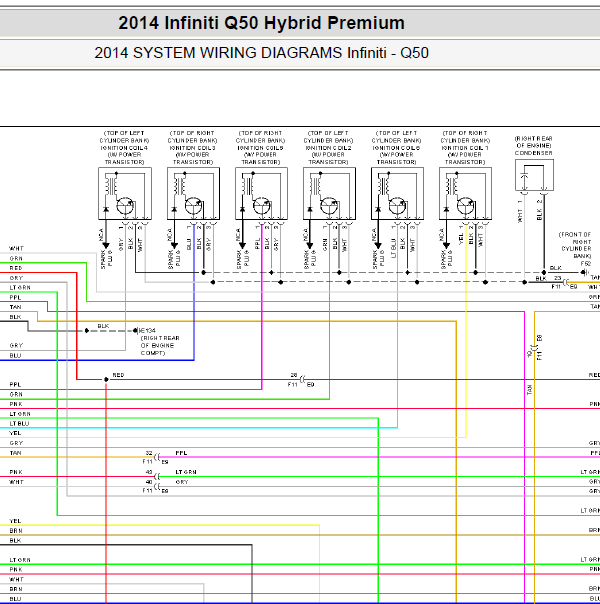This screenshot has height=604, width=600.
Task: Click the Ignition Coil 3 schematic symbol
Action: [x=193, y=193]
